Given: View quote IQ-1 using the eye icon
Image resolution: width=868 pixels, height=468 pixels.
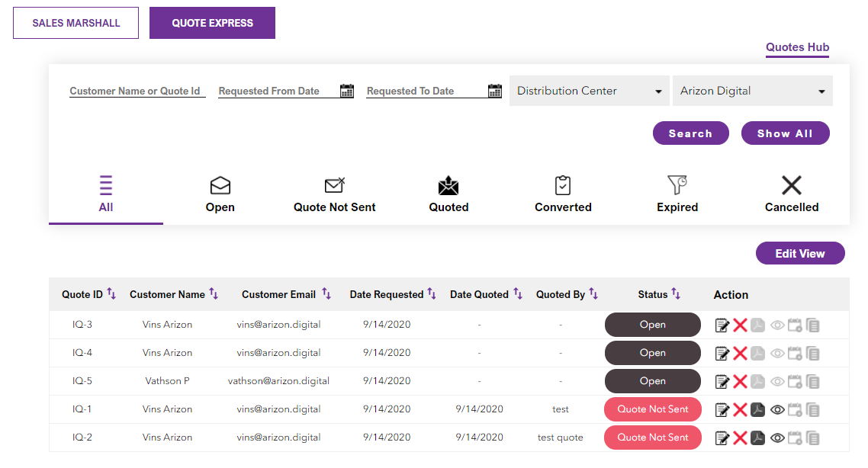Looking at the screenshot, I should [x=777, y=410].
